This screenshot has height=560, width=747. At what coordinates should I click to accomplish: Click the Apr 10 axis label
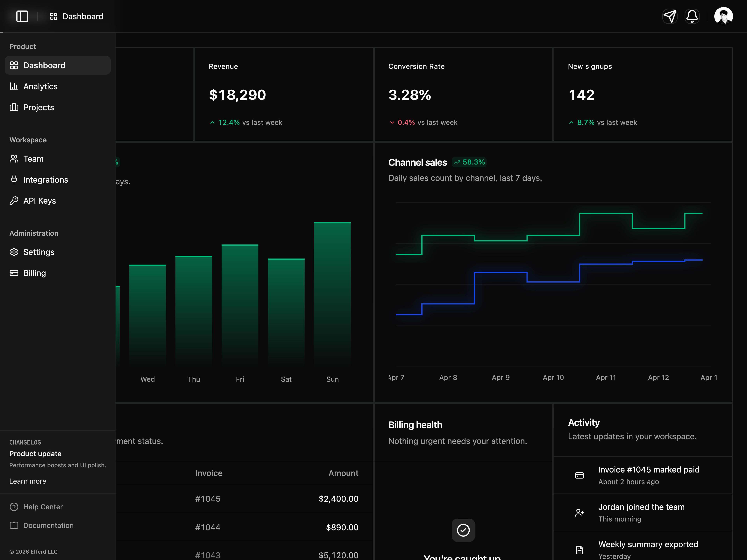click(x=553, y=377)
